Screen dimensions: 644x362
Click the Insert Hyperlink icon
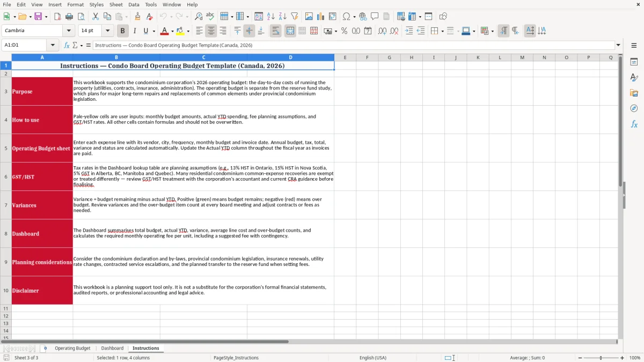[x=363, y=17]
